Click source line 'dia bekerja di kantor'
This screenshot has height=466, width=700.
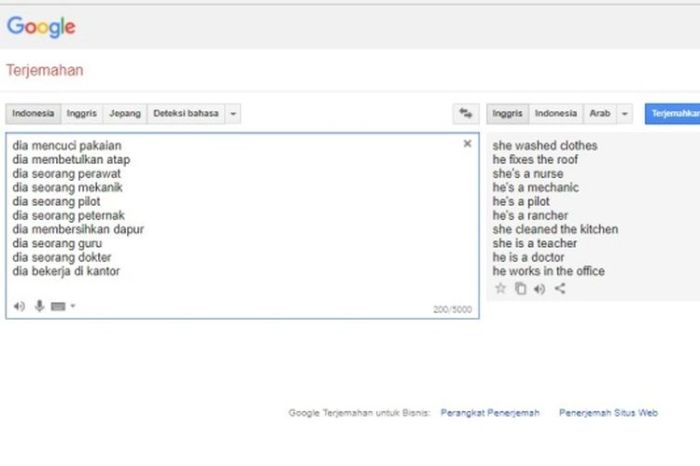tap(66, 271)
